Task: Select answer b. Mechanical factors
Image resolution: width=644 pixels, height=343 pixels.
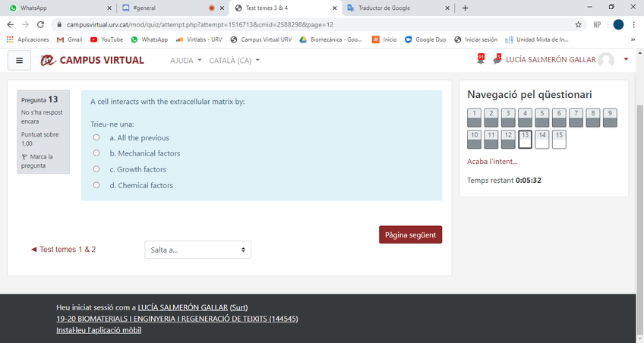Action: pos(96,153)
